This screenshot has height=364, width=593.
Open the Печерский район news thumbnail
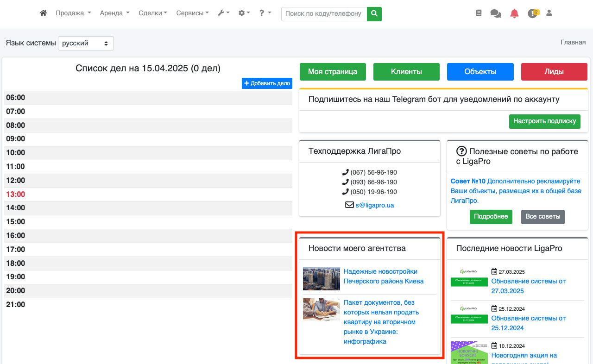click(x=321, y=279)
